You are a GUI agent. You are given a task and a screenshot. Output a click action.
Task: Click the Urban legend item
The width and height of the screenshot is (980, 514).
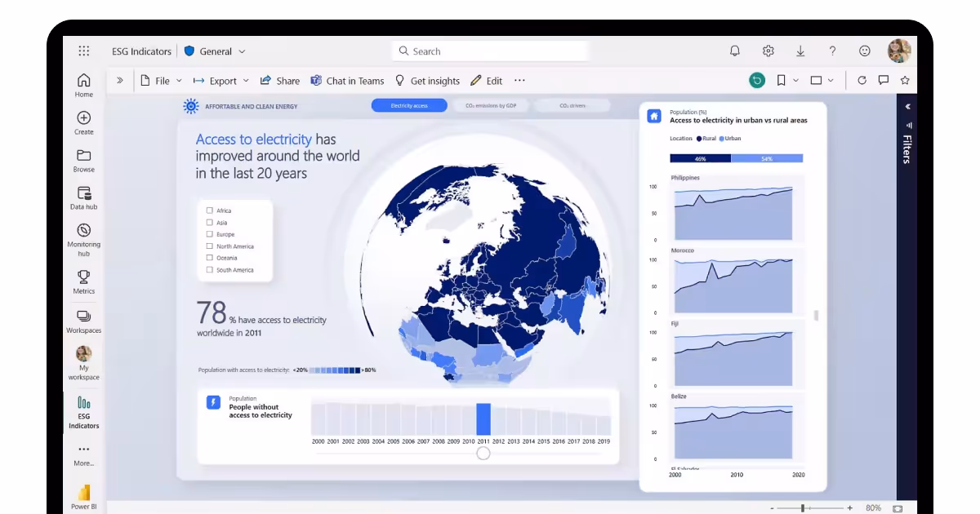coord(730,139)
